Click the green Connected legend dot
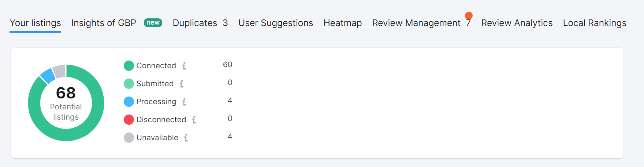 (x=129, y=66)
